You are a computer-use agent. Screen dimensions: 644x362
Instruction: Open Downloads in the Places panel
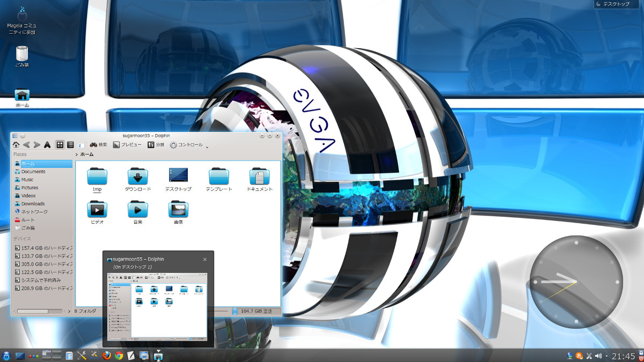(x=43, y=204)
